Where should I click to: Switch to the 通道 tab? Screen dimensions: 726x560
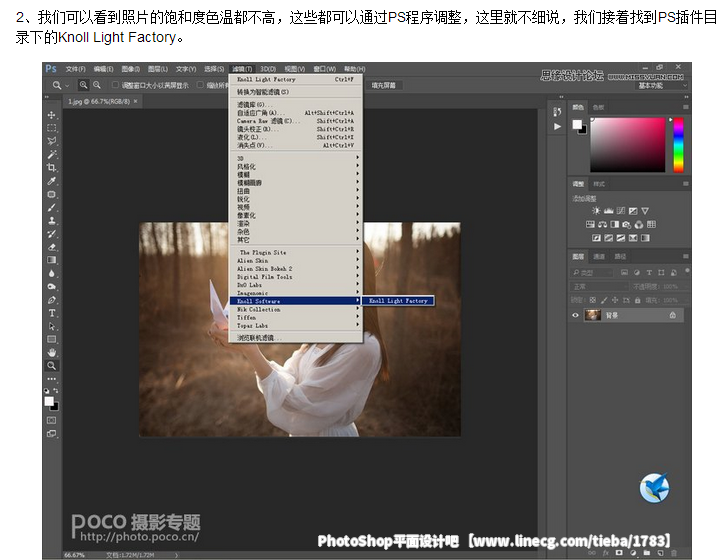599,256
